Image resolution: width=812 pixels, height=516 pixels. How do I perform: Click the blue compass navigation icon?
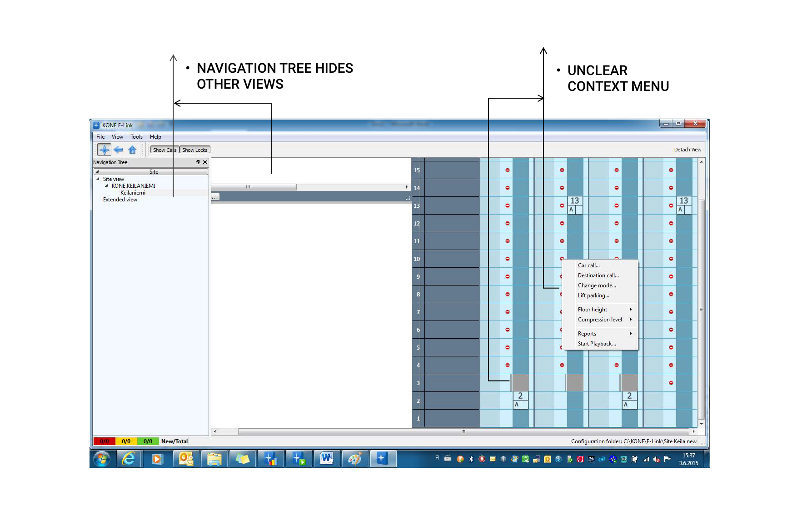[x=104, y=150]
